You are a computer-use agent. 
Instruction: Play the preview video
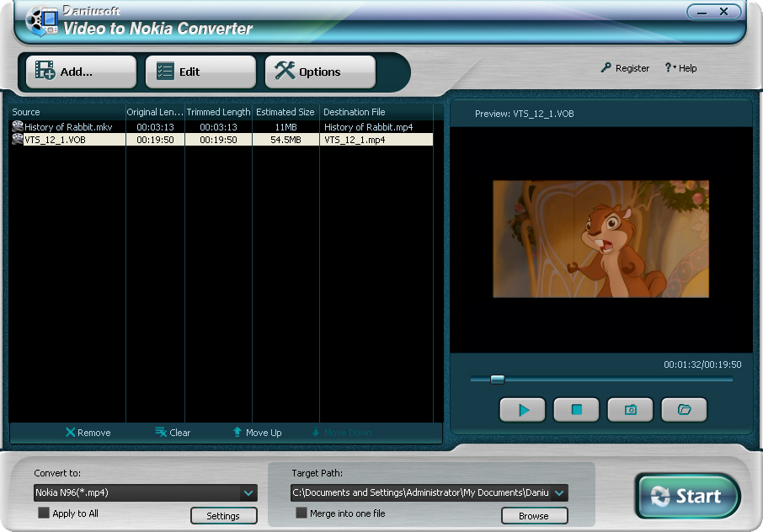523,409
